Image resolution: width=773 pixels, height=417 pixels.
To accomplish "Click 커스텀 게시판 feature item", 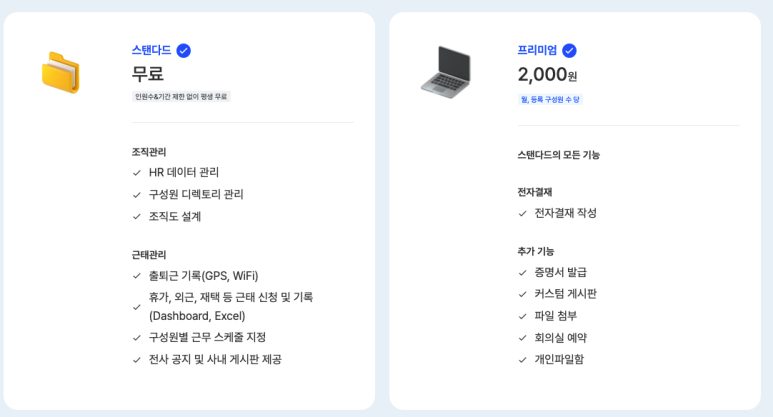I will tap(565, 294).
